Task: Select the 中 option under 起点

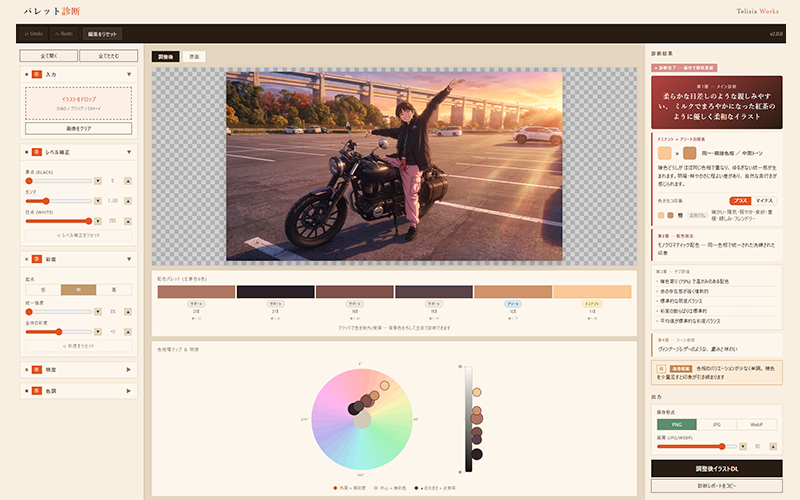Action: [79, 290]
